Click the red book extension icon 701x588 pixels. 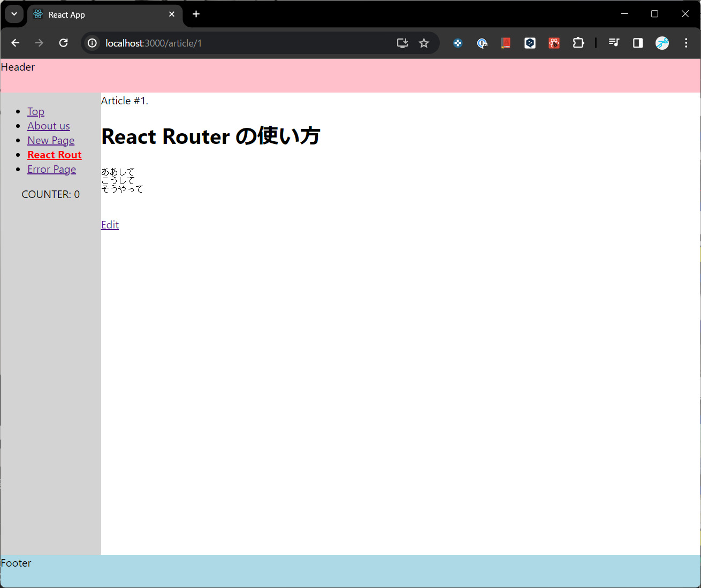pyautogui.click(x=505, y=43)
